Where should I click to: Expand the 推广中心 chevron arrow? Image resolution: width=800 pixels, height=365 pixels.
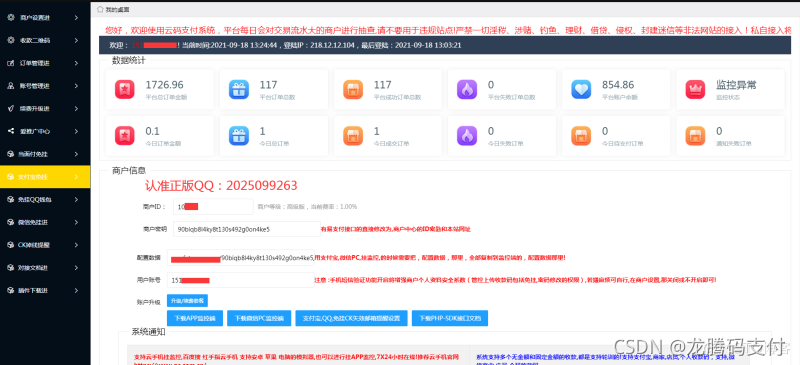pyautogui.click(x=76, y=131)
